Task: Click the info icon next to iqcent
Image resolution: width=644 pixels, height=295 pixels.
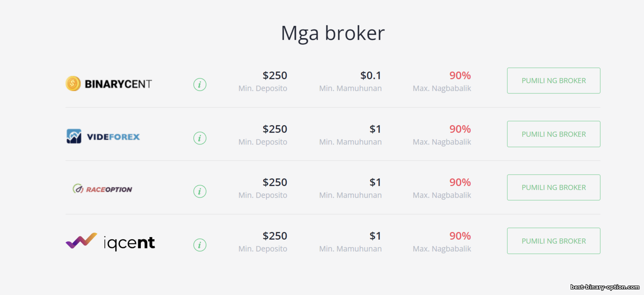Action: tap(200, 245)
